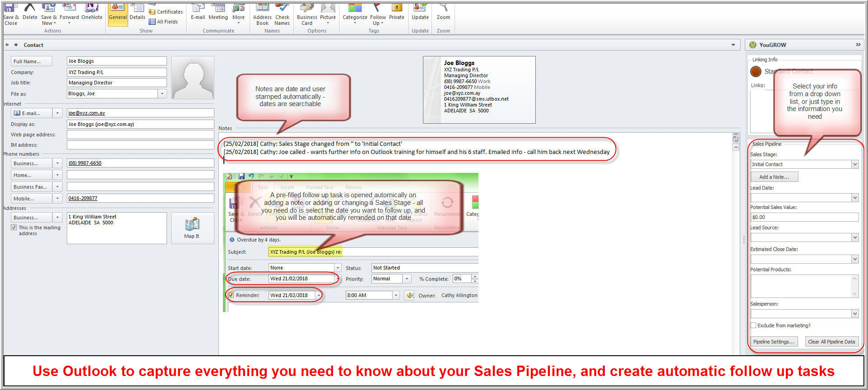Open the Follow Up flag menu
The image size is (868, 390).
(x=378, y=14)
